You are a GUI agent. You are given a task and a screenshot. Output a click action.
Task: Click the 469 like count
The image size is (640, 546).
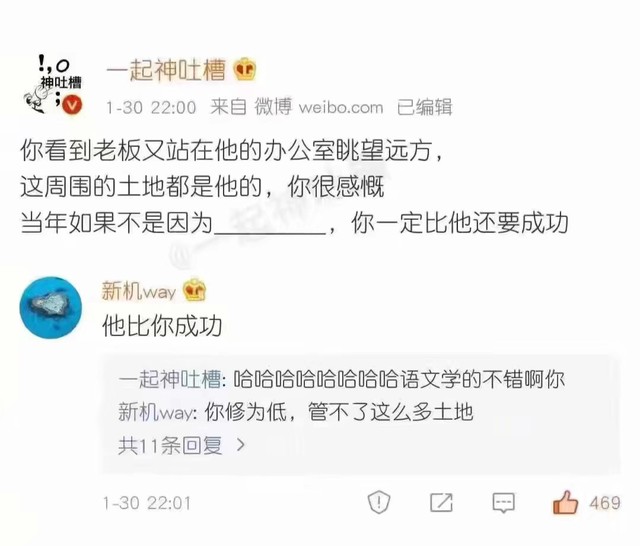[605, 503]
